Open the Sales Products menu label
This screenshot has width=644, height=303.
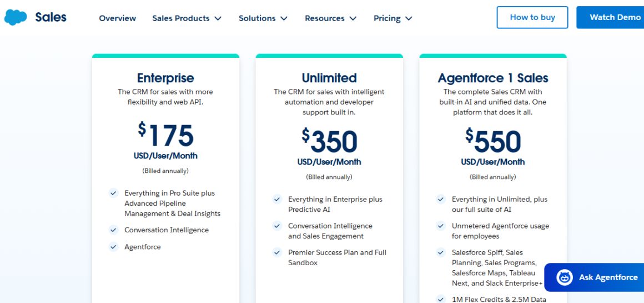[181, 18]
